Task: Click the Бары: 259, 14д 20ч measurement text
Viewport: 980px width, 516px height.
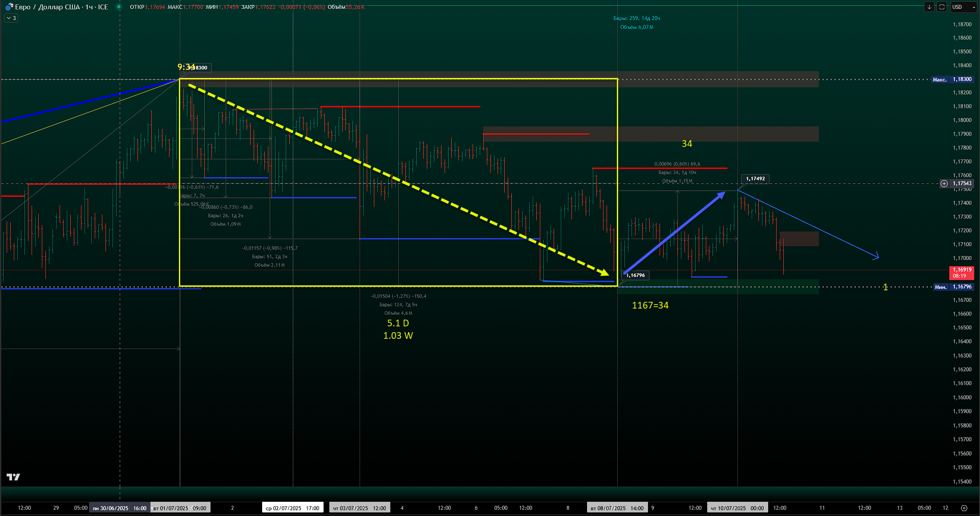Action: click(x=636, y=18)
